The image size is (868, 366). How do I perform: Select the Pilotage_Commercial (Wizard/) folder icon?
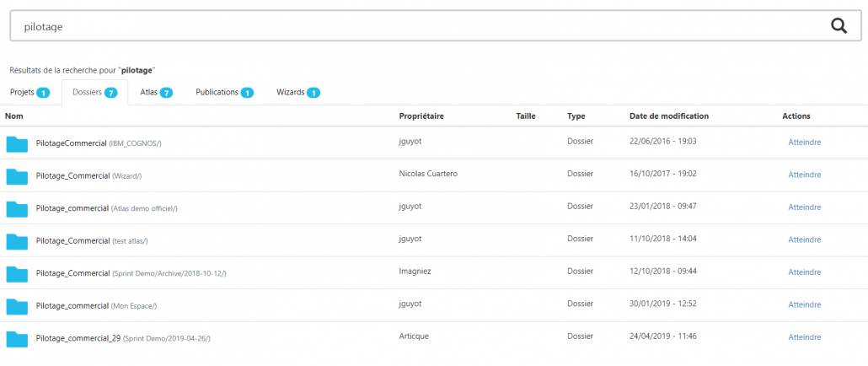point(17,176)
